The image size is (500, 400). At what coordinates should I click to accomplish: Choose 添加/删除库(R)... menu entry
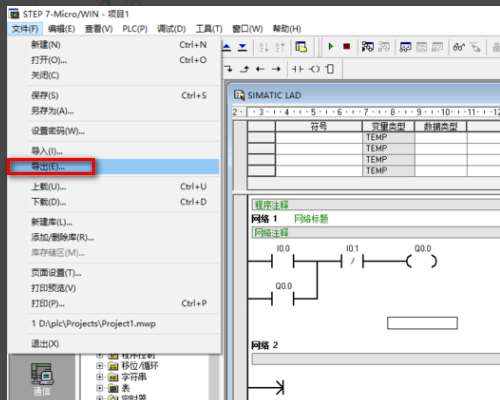(113, 237)
